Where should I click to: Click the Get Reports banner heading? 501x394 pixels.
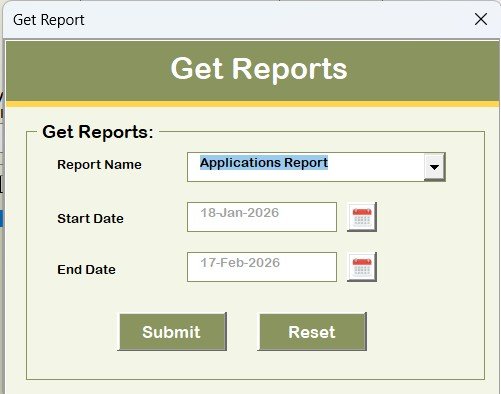click(259, 69)
